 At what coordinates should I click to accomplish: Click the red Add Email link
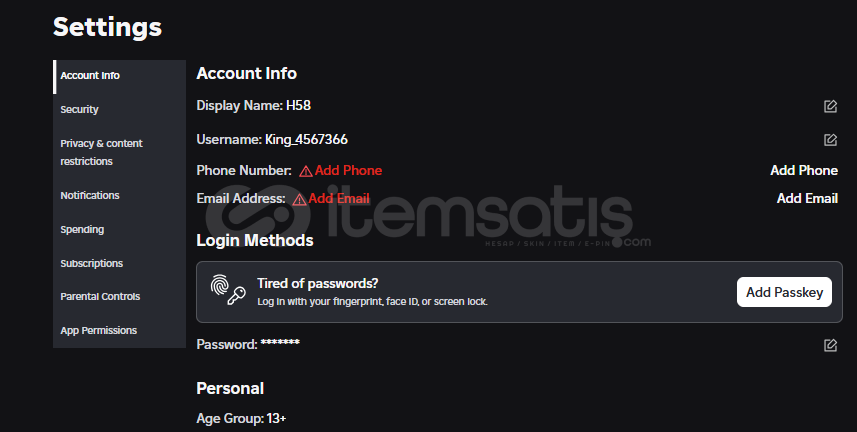tap(339, 199)
